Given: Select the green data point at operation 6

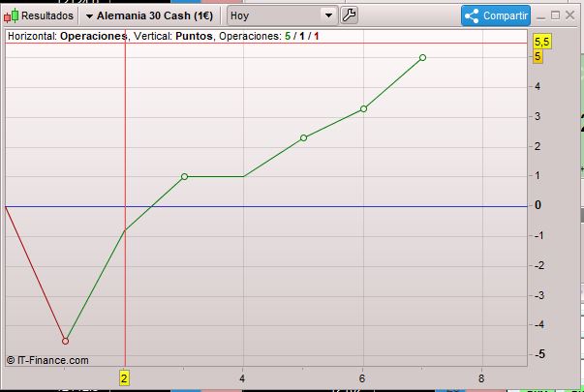Looking at the screenshot, I should [363, 108].
